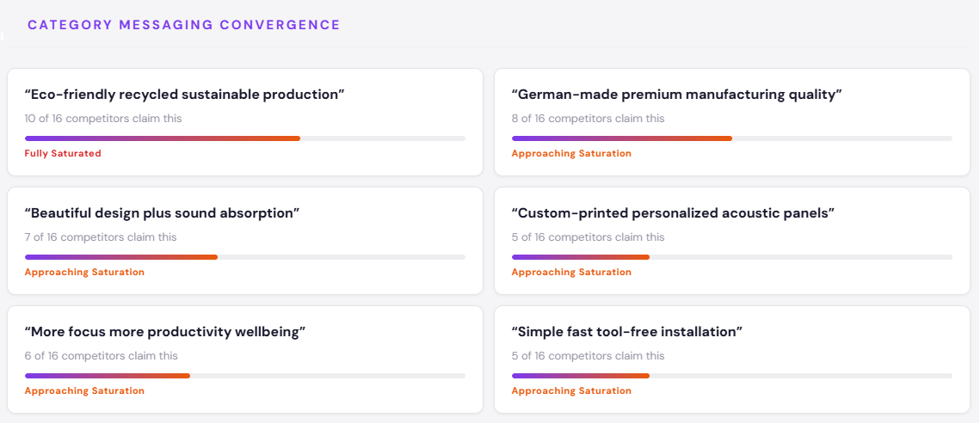
Task: Click the Category Messaging Convergence heading
Action: pos(183,25)
